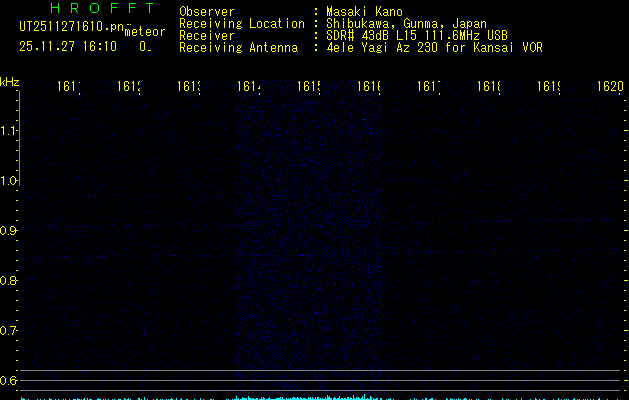The height and width of the screenshot is (400, 629).
Task: Click the 1618 time axis marker
Action: point(489,86)
